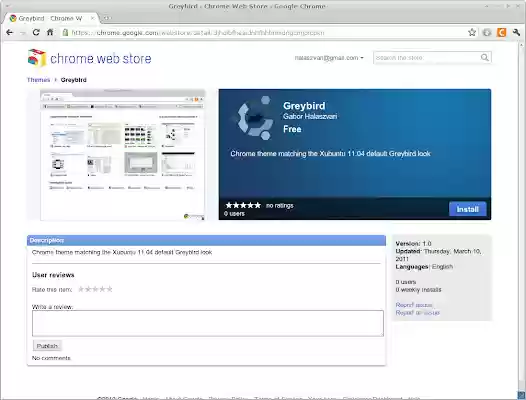Rate this item three stars
The height and width of the screenshot is (400, 526).
click(95, 289)
